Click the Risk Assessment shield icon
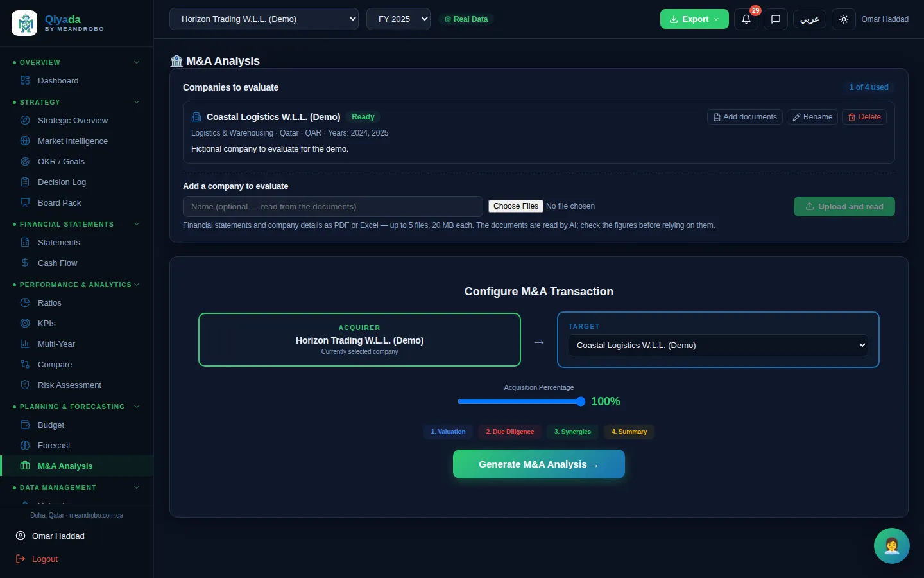 pos(25,385)
